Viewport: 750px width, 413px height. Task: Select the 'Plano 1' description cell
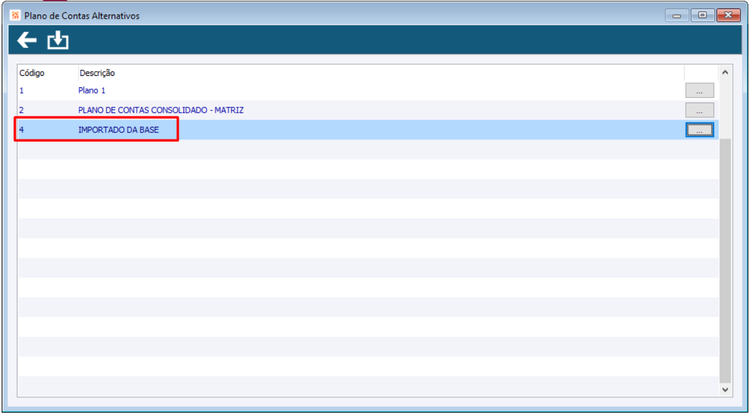click(x=91, y=90)
